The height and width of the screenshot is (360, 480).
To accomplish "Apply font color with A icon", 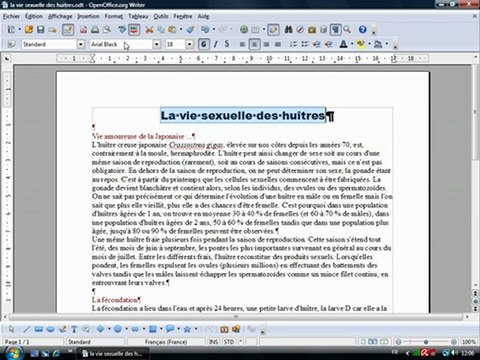I will pyautogui.click(x=343, y=44).
